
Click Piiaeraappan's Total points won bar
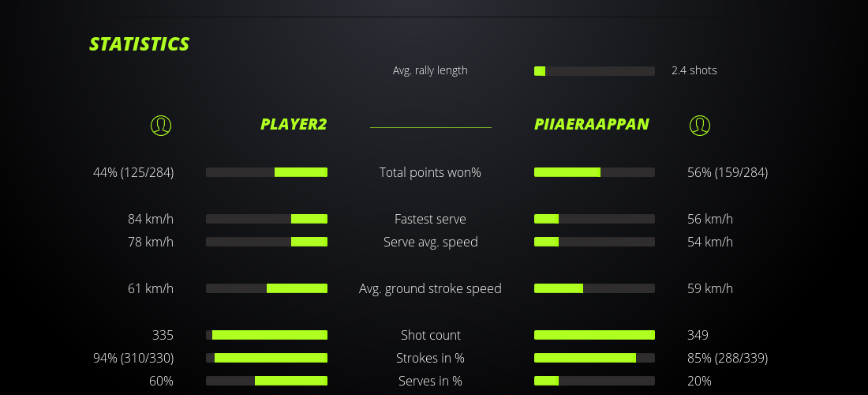click(x=594, y=172)
